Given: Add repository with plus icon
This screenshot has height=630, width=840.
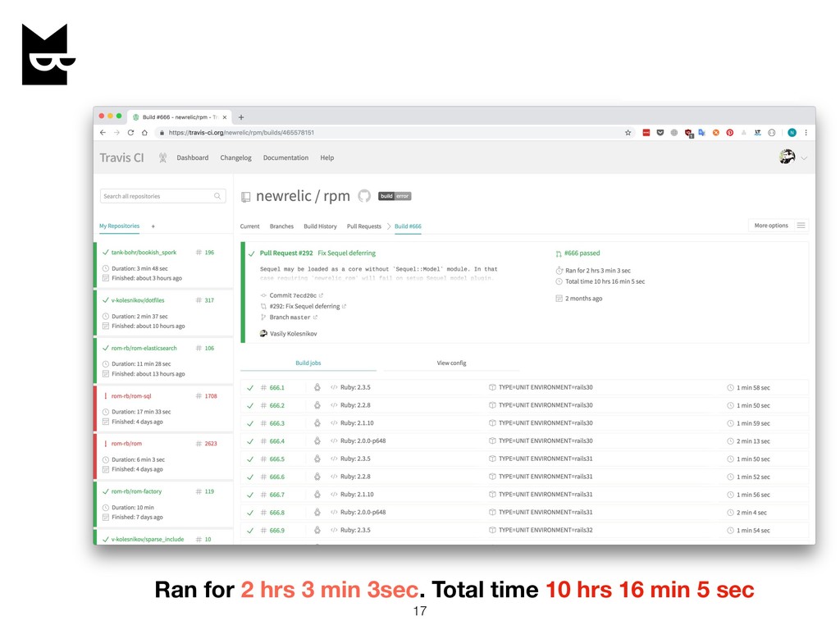Looking at the screenshot, I should click(x=153, y=226).
